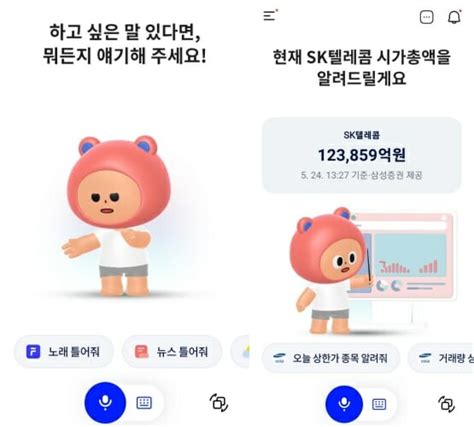Tap the bear character on left screen
The image size is (474, 427).
click(x=115, y=216)
